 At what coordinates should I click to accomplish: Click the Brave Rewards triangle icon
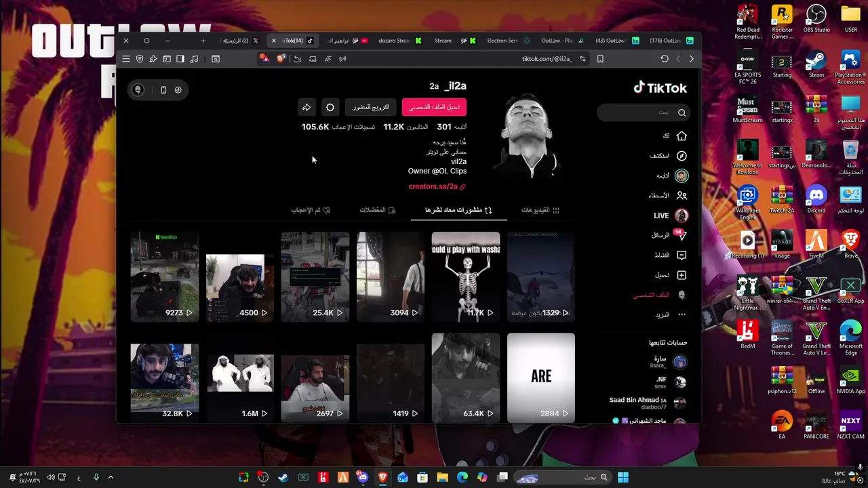[265, 59]
